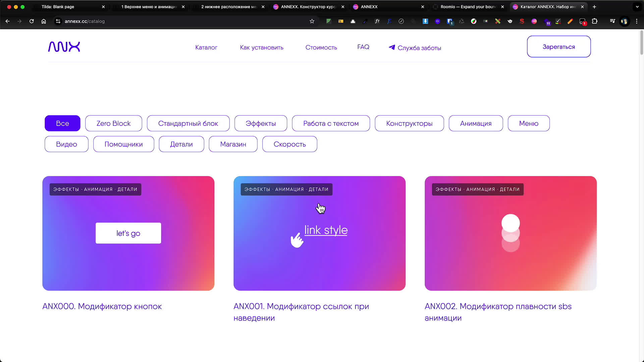The height and width of the screenshot is (362, 644).
Task: Click the ANX logo in header
Action: (64, 47)
